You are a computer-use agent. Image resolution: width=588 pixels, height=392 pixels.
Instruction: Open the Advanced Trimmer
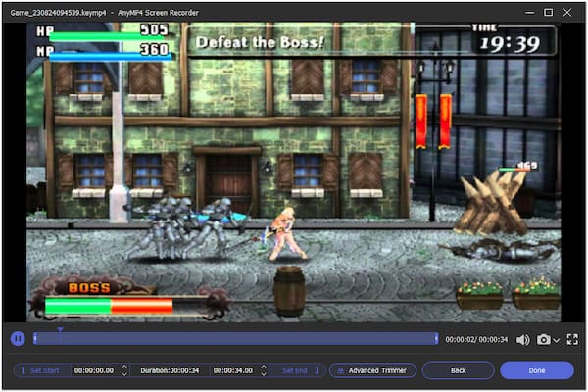pos(372,370)
